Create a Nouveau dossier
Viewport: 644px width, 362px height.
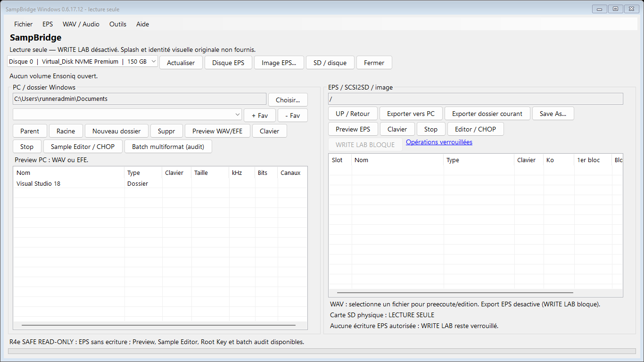116,131
